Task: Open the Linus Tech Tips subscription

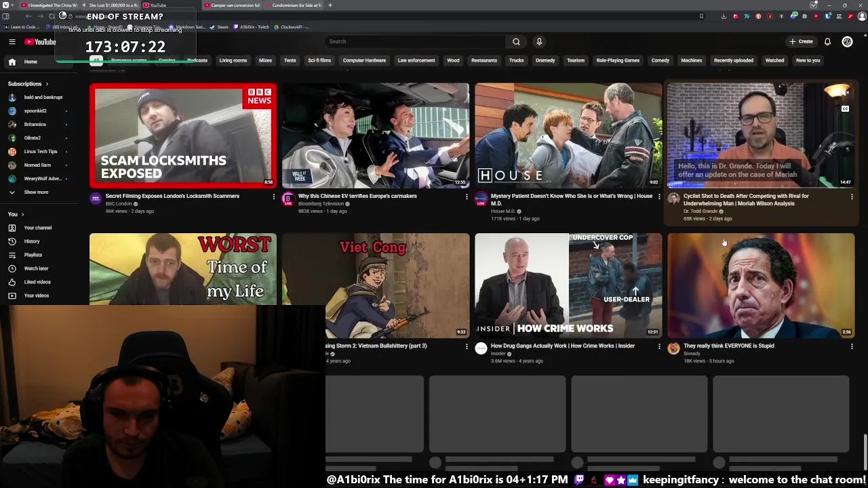Action: coord(41,151)
